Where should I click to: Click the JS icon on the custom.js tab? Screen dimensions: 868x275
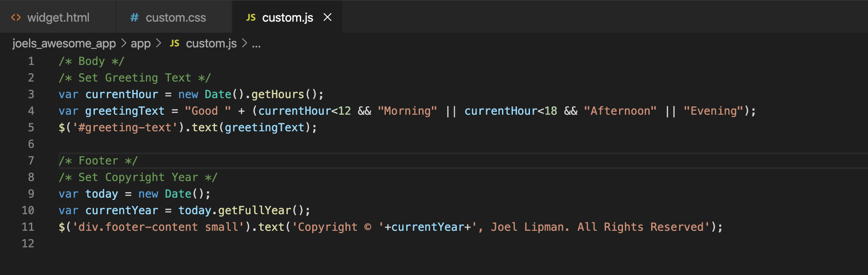tap(250, 18)
